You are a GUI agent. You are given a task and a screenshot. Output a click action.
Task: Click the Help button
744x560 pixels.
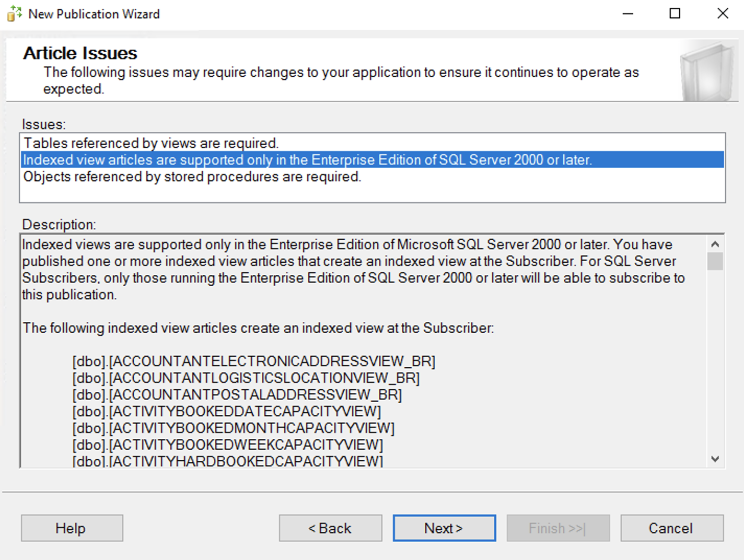point(72,528)
